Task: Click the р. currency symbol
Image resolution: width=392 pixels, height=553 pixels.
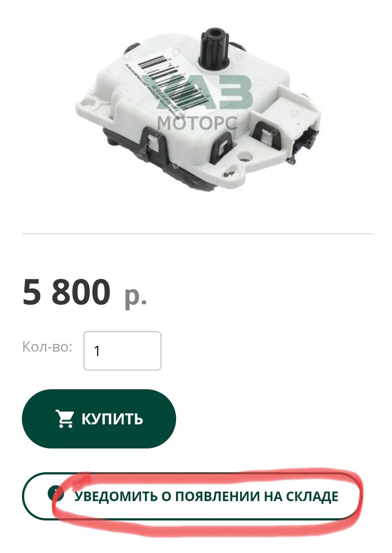Action: point(136,295)
